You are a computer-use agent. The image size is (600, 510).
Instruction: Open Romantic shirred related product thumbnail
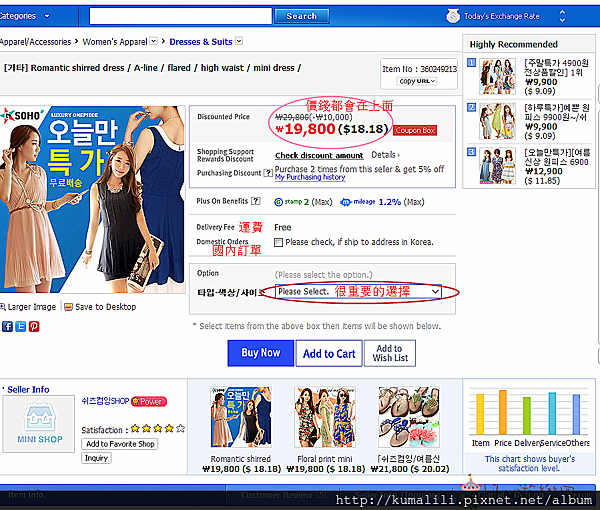click(241, 417)
